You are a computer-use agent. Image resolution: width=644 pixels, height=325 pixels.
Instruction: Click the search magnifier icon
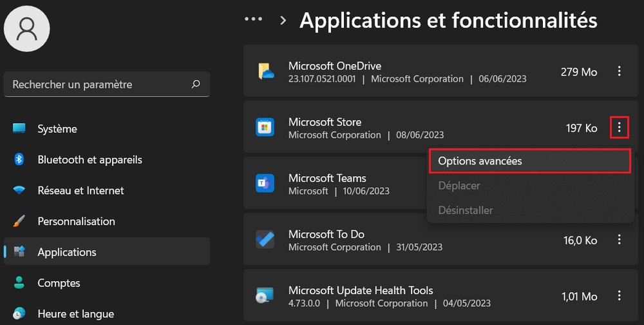pyautogui.click(x=196, y=84)
